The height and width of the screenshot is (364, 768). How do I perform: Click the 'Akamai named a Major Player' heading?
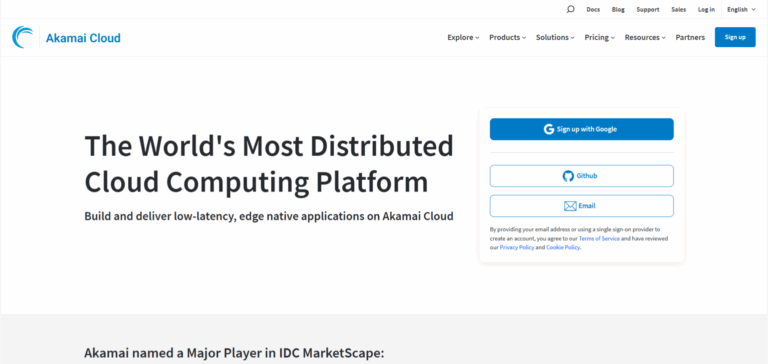pyautogui.click(x=234, y=353)
